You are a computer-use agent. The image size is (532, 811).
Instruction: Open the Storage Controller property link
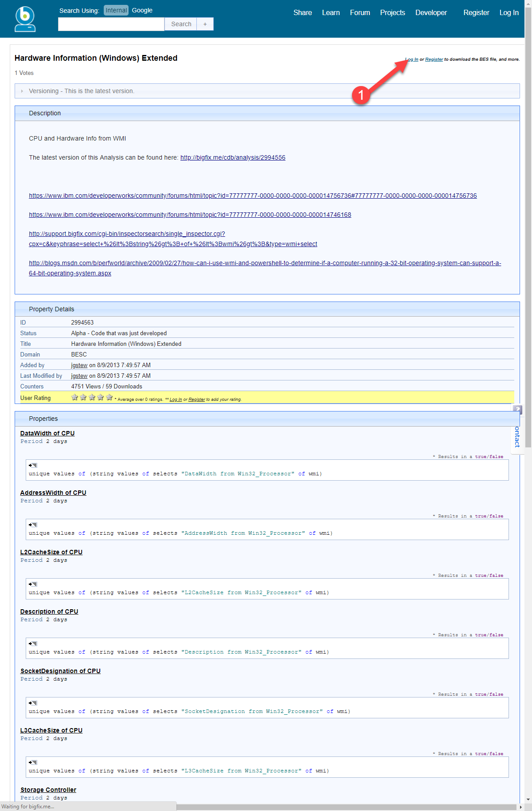click(48, 790)
